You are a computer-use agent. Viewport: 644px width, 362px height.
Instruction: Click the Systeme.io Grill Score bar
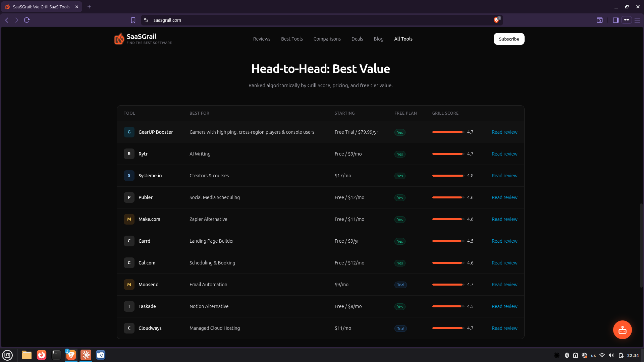(448, 176)
